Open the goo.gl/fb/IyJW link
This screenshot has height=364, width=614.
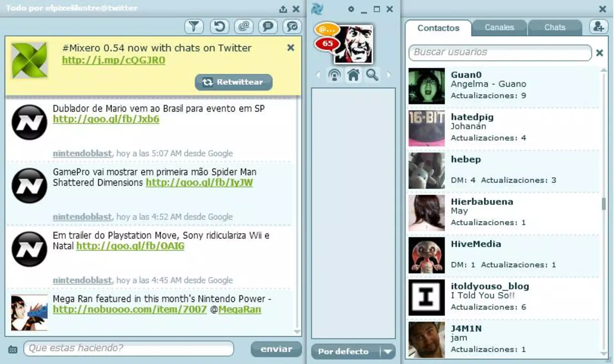pos(199,182)
